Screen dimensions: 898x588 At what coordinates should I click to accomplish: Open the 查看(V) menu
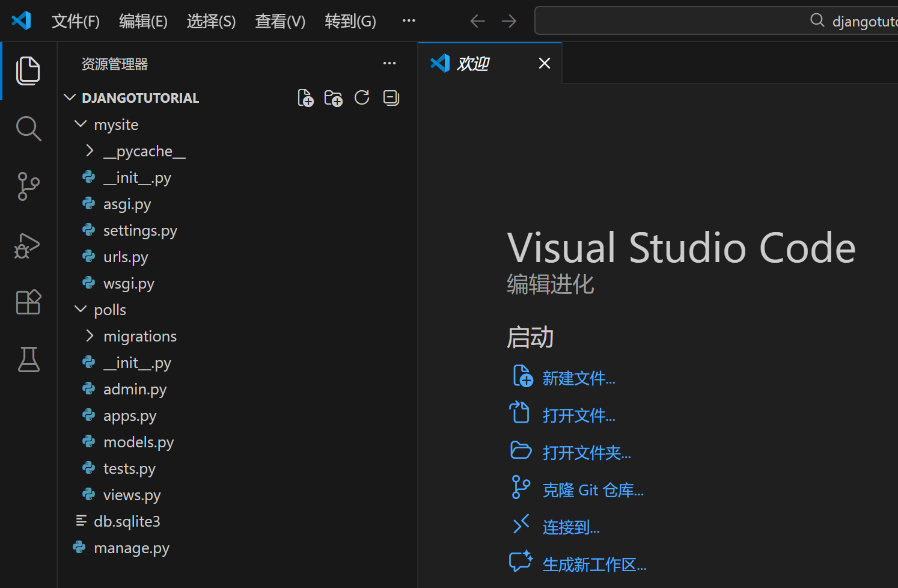280,21
